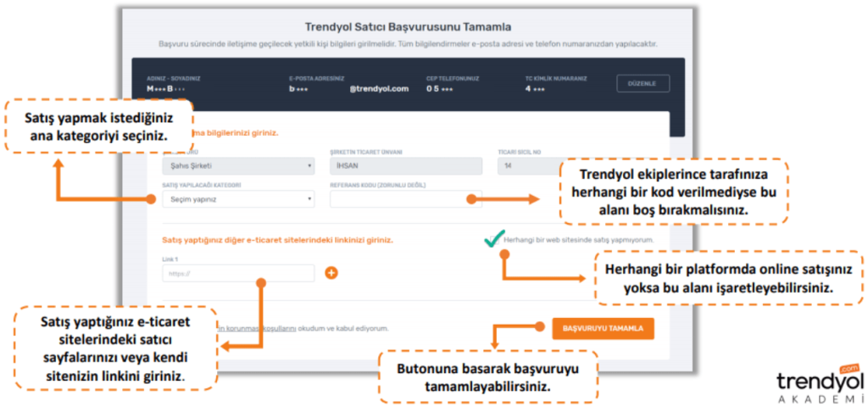Expand the Satış Yapılacağı Kategori dropdown
The image size is (868, 412).
(237, 199)
